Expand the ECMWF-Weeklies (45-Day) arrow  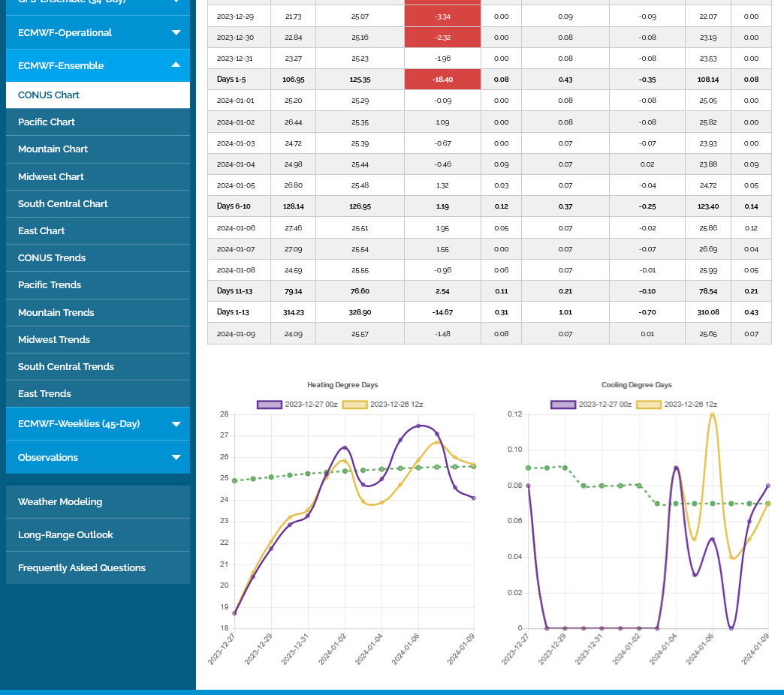[176, 424]
